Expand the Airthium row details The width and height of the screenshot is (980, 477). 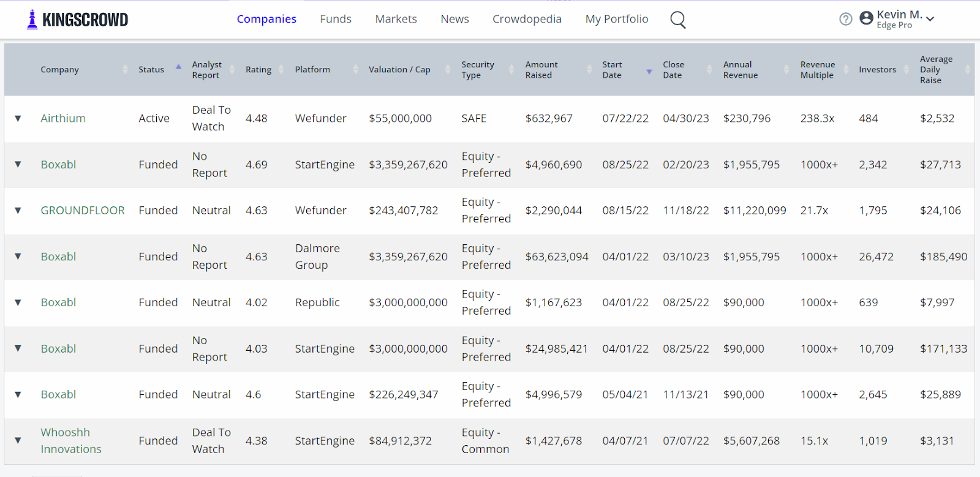(18, 119)
